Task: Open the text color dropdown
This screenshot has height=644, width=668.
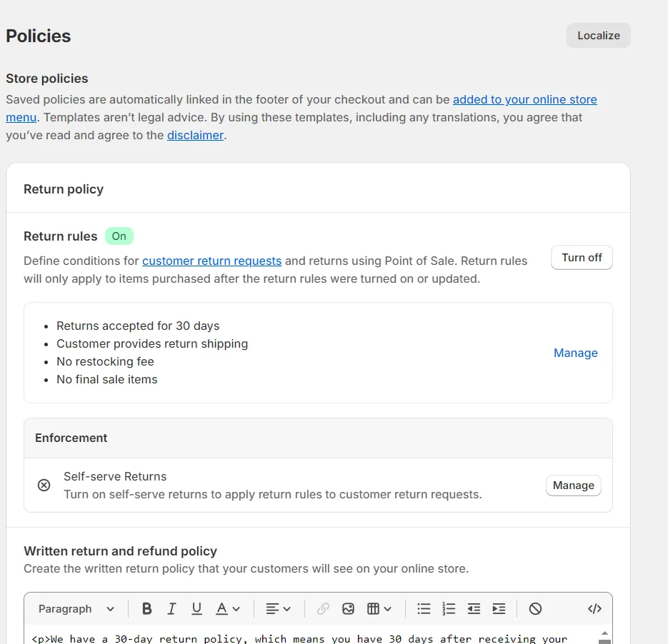Action: pos(228,609)
